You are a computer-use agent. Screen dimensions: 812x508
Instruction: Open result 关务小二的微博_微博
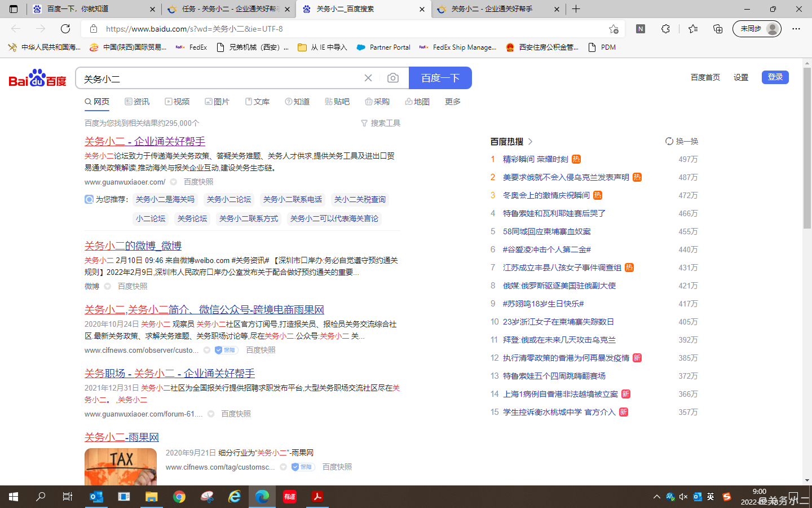(x=133, y=246)
